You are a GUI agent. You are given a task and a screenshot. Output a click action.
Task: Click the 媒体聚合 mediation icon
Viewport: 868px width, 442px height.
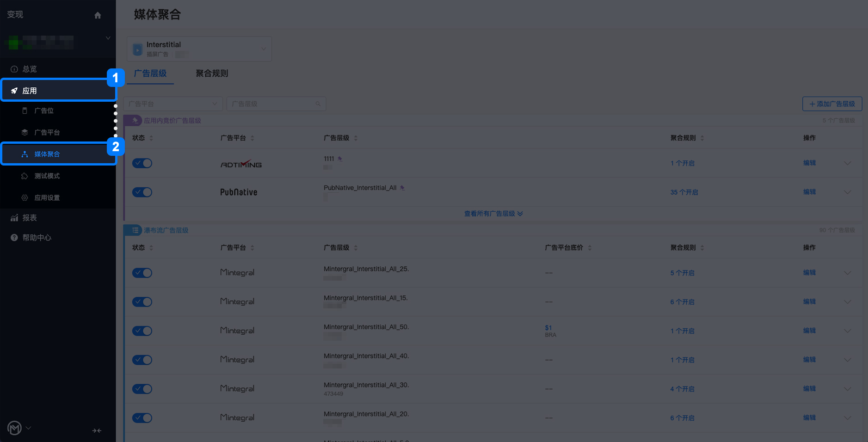[25, 154]
